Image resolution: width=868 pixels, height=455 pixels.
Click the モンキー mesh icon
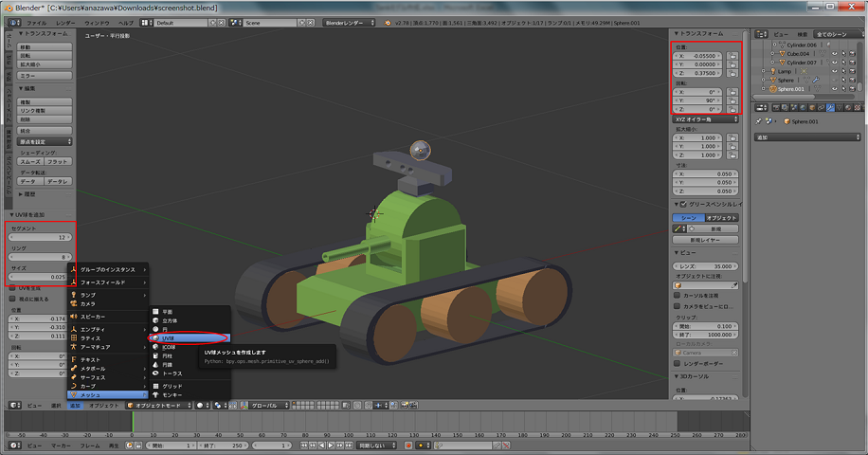pos(156,394)
